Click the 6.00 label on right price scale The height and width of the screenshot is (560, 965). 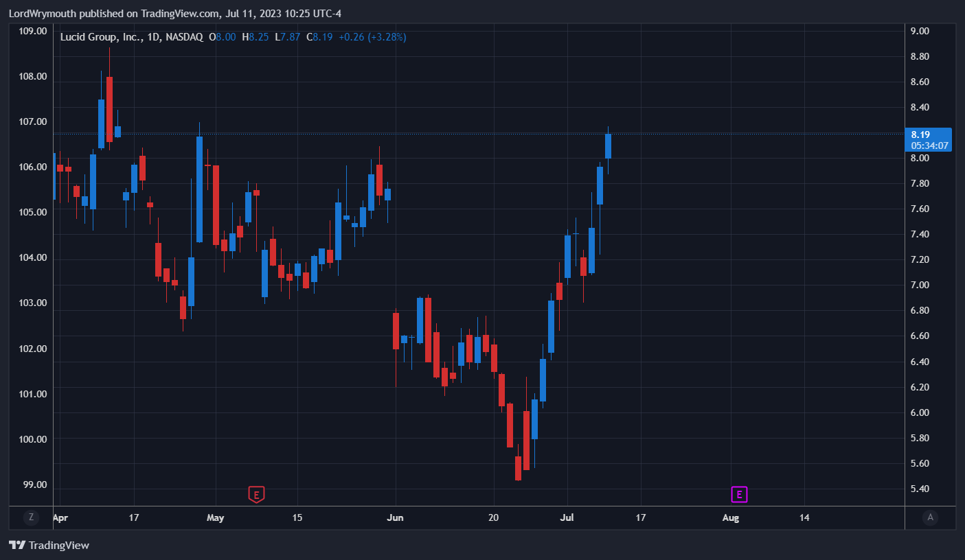tap(920, 412)
